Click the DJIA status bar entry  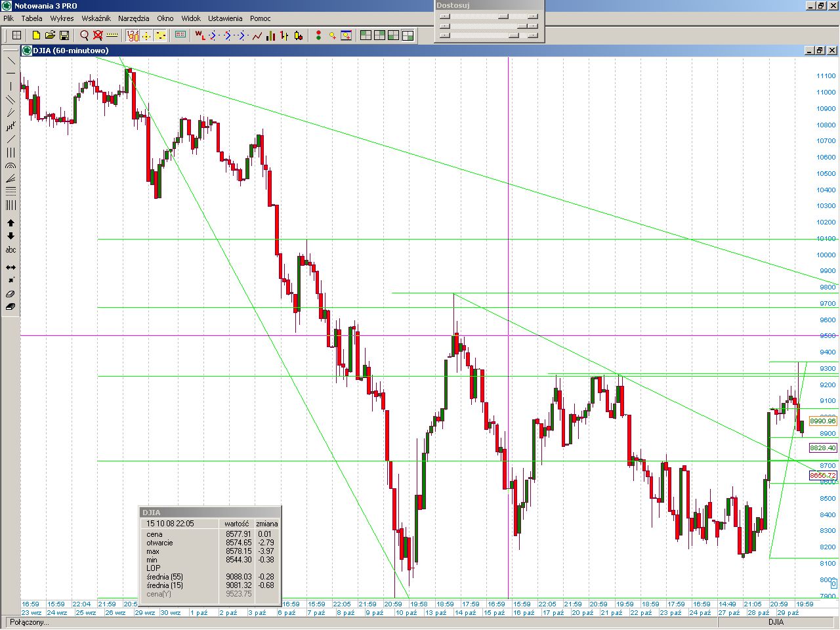click(776, 622)
